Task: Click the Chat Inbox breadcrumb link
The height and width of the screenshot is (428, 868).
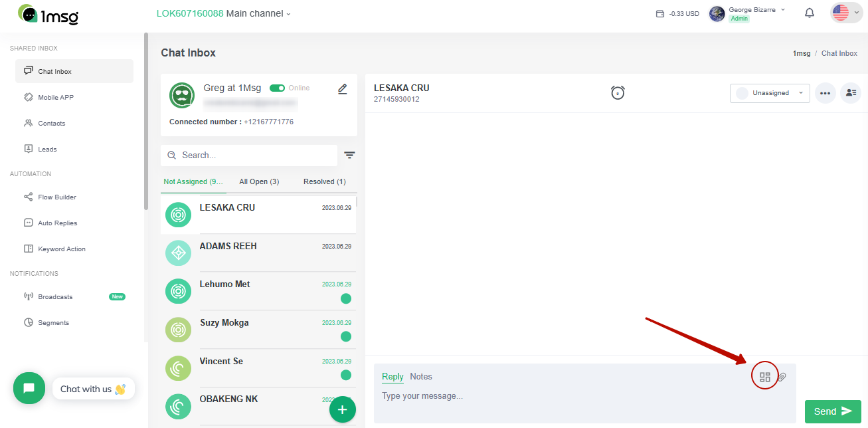Action: click(x=839, y=53)
